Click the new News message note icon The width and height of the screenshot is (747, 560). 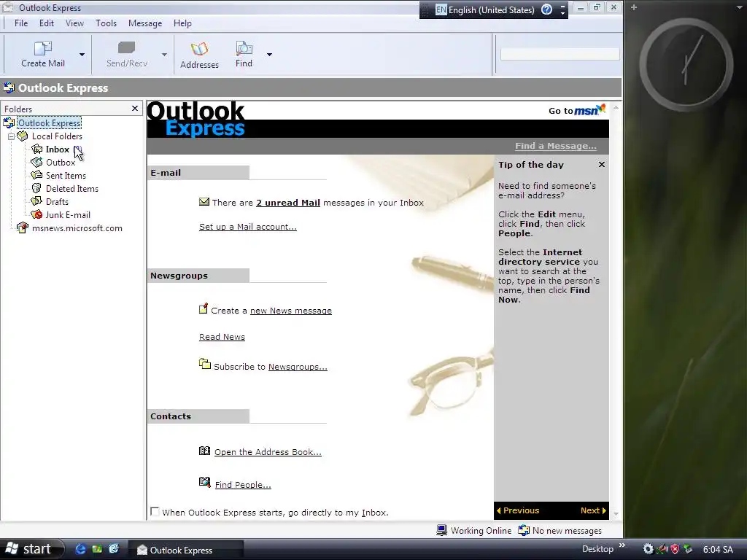tap(204, 309)
